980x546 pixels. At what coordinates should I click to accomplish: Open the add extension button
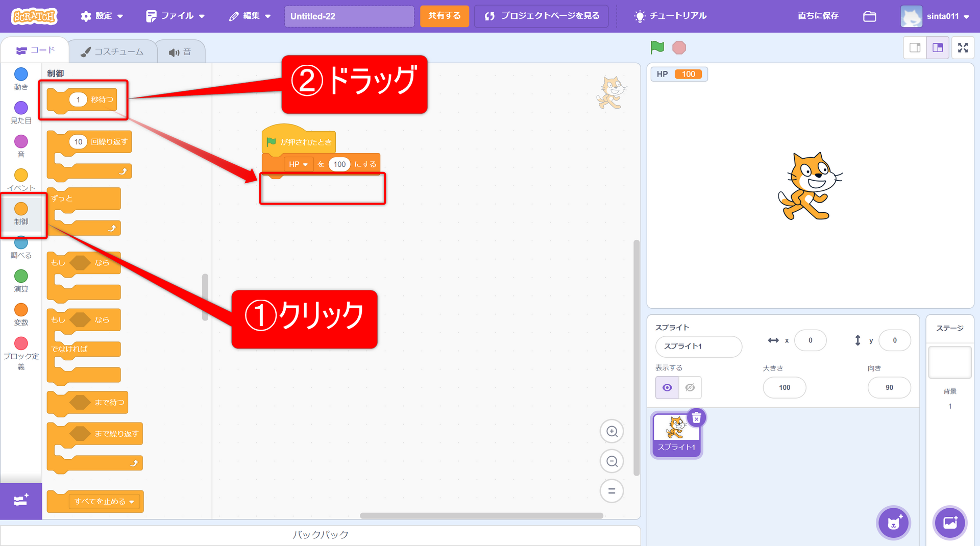(x=21, y=501)
